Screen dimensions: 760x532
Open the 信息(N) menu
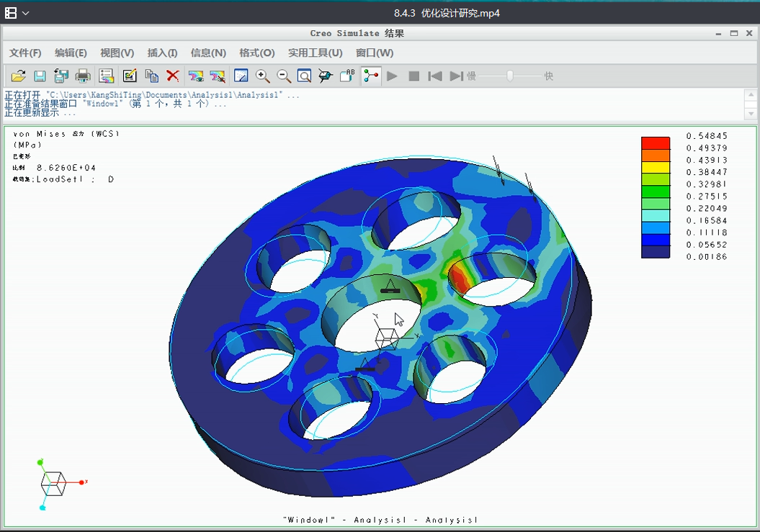point(208,53)
